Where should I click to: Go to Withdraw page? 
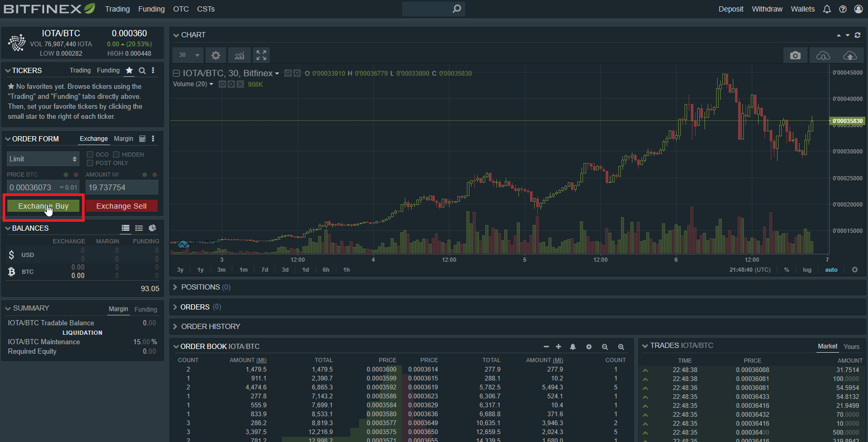(767, 9)
